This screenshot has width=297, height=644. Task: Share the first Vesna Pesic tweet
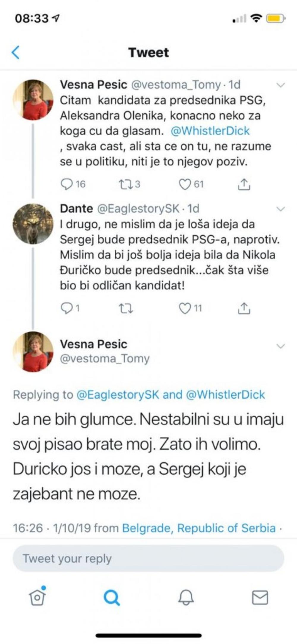(x=244, y=184)
